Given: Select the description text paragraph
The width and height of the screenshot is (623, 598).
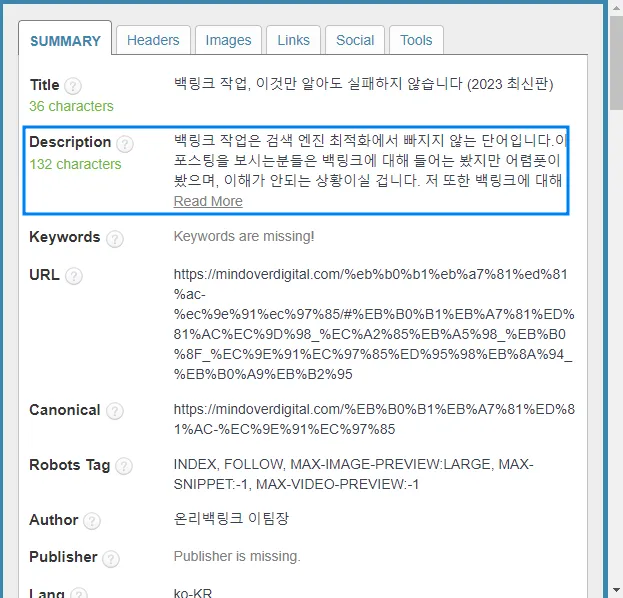Looking at the screenshot, I should [370, 161].
